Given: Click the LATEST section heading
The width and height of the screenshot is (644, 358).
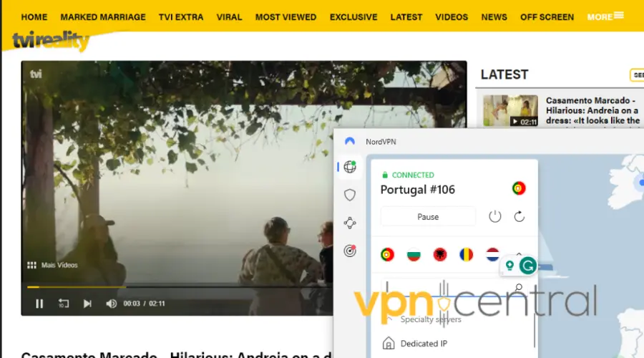Looking at the screenshot, I should click(x=504, y=74).
